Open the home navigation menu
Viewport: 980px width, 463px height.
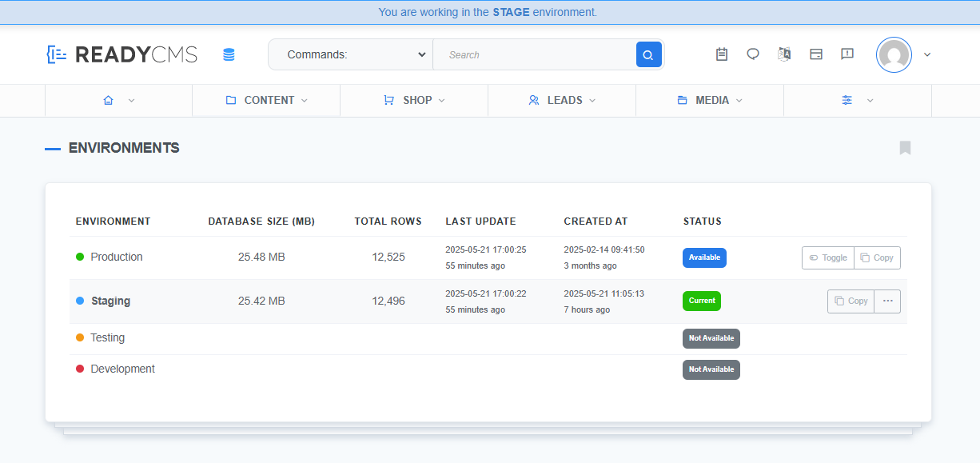tap(118, 101)
